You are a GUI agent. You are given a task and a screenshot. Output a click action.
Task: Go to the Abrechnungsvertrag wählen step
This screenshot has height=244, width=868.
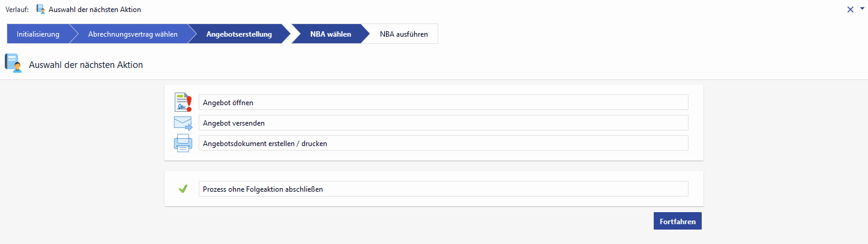click(x=133, y=34)
